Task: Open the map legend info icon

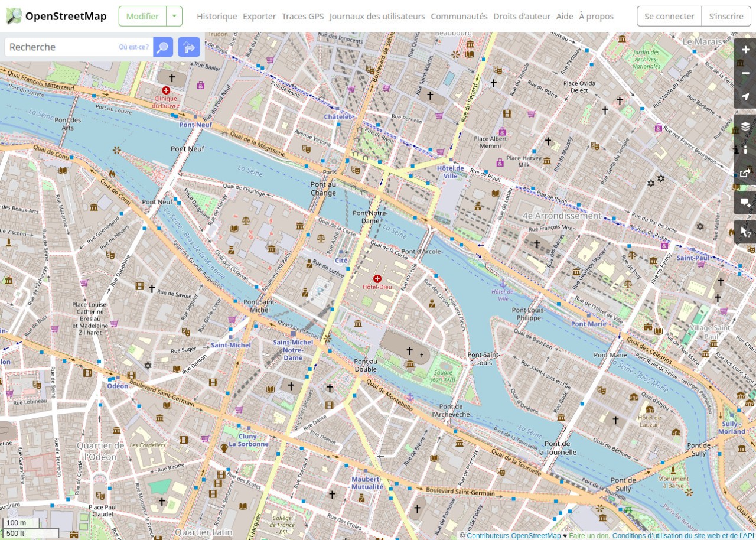Action: click(x=745, y=149)
